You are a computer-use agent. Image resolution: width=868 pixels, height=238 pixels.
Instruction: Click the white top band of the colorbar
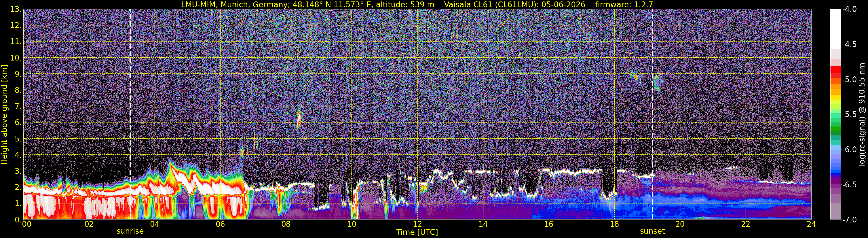835,29
